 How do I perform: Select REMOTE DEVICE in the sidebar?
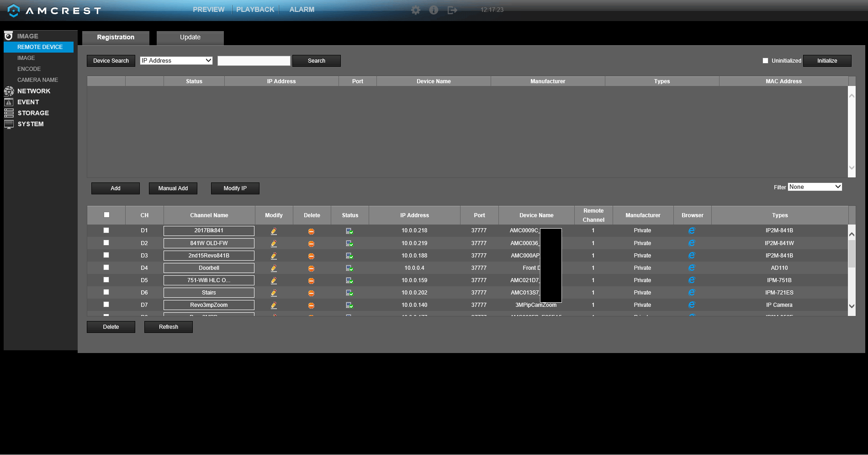39,47
